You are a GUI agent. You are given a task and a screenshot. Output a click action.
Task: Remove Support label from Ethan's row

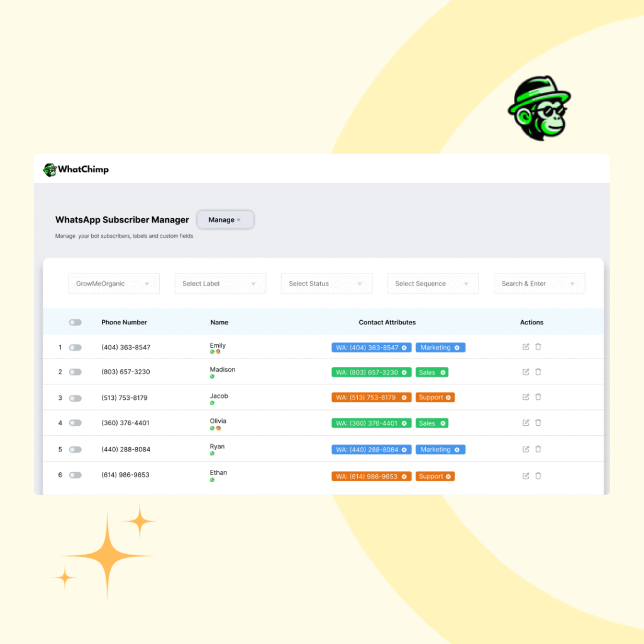coord(448,477)
